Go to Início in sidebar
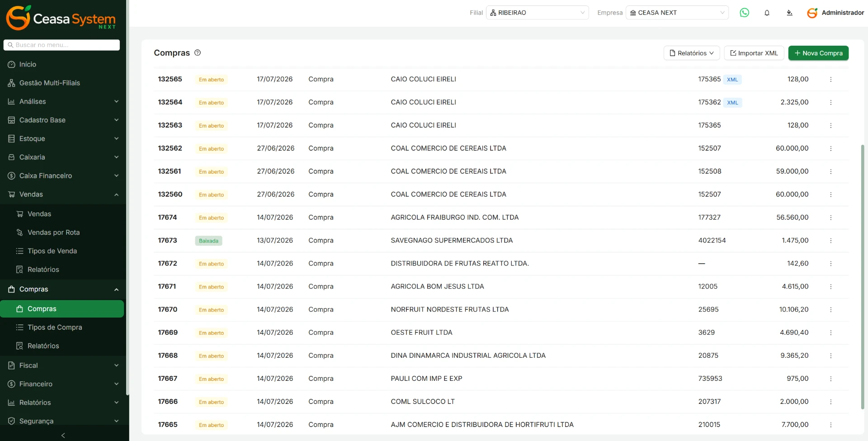Screen dimensions: 868x441 click(x=63, y=64)
